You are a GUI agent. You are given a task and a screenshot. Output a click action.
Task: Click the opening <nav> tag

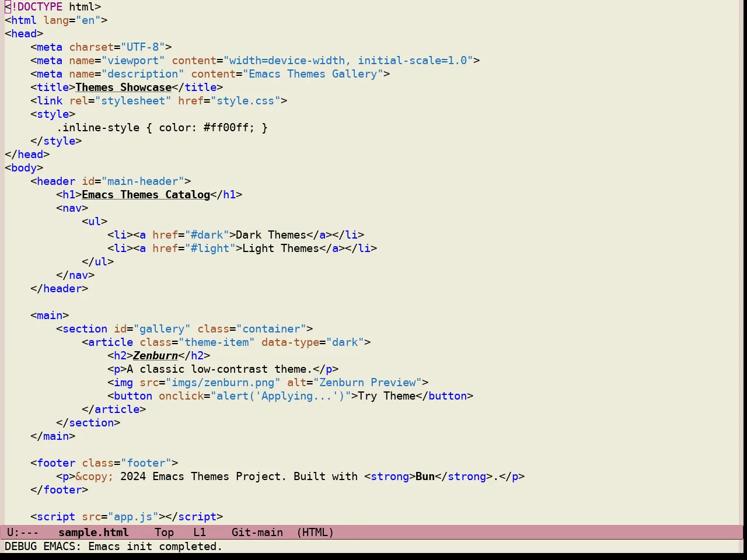(x=72, y=208)
